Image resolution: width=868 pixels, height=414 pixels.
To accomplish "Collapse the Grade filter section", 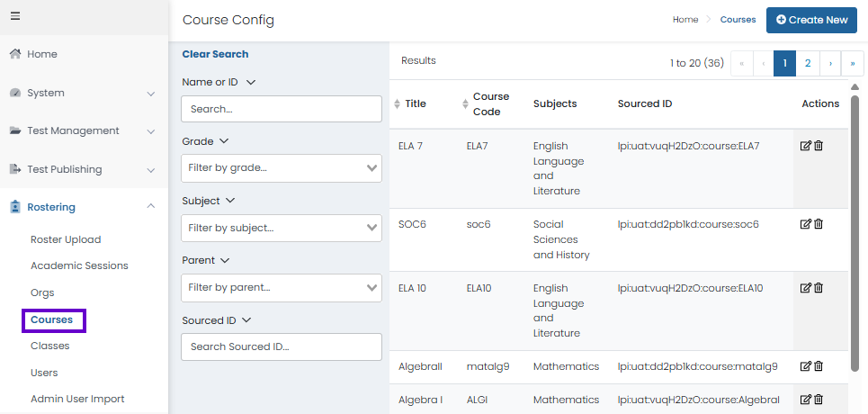I will click(224, 141).
